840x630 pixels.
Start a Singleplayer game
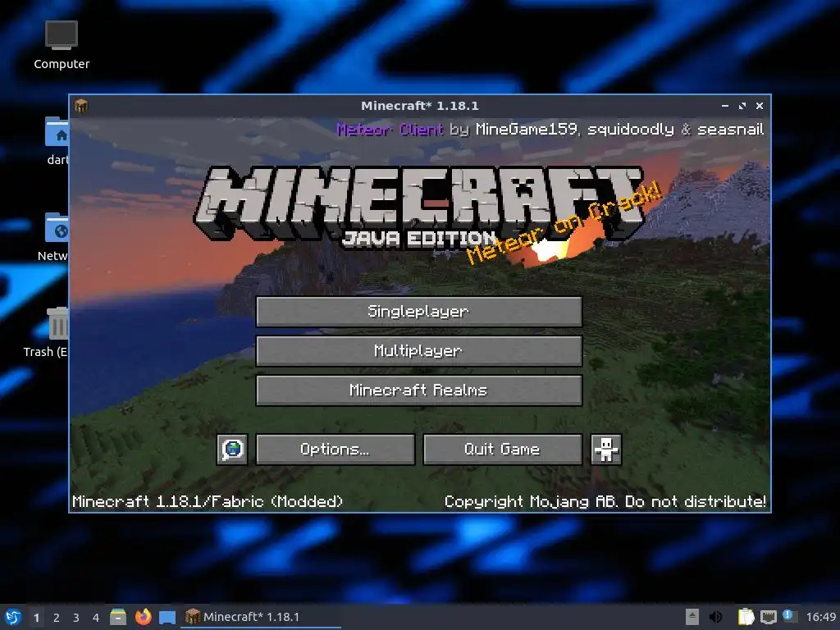tap(419, 311)
